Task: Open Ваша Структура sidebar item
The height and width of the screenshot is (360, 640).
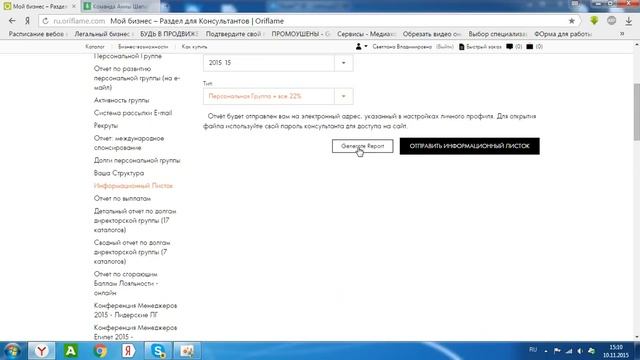Action: pos(119,173)
